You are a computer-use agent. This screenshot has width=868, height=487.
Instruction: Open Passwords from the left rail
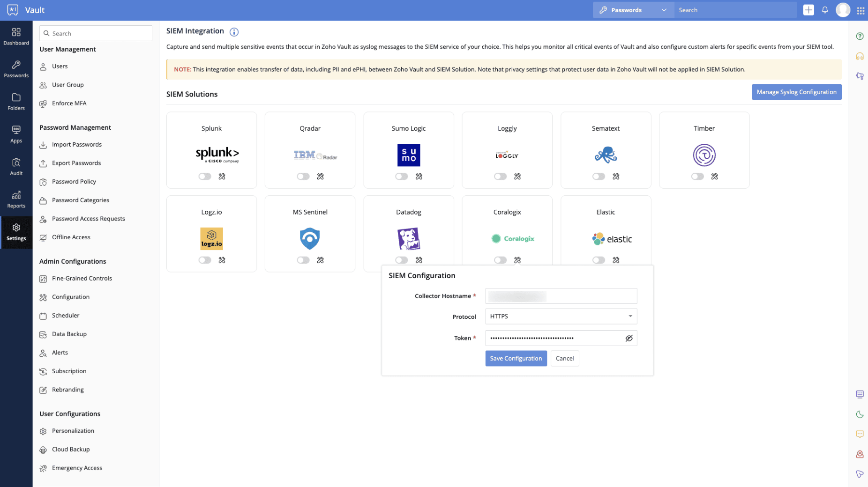click(x=16, y=69)
